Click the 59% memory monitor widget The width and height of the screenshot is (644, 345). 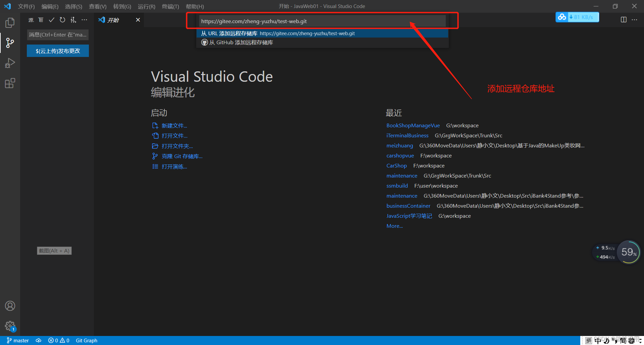629,252
